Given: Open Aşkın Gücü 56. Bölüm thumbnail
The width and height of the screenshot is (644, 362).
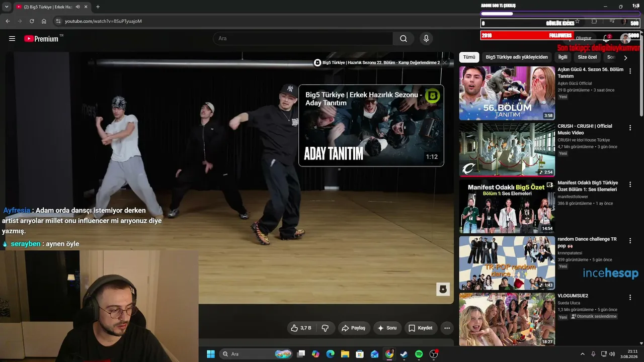Looking at the screenshot, I should pos(507,93).
